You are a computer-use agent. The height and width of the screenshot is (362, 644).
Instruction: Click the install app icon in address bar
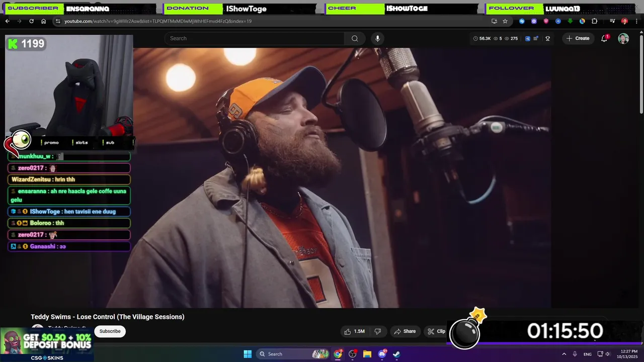[494, 21]
